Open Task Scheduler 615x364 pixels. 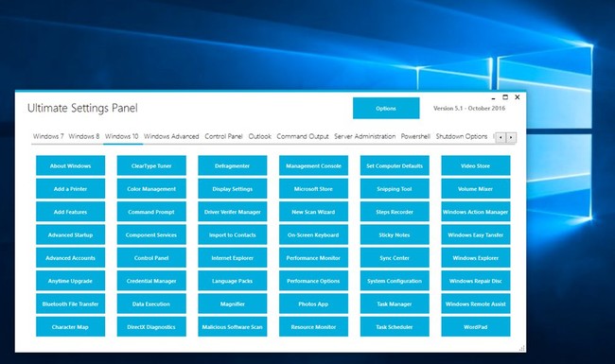tap(395, 327)
